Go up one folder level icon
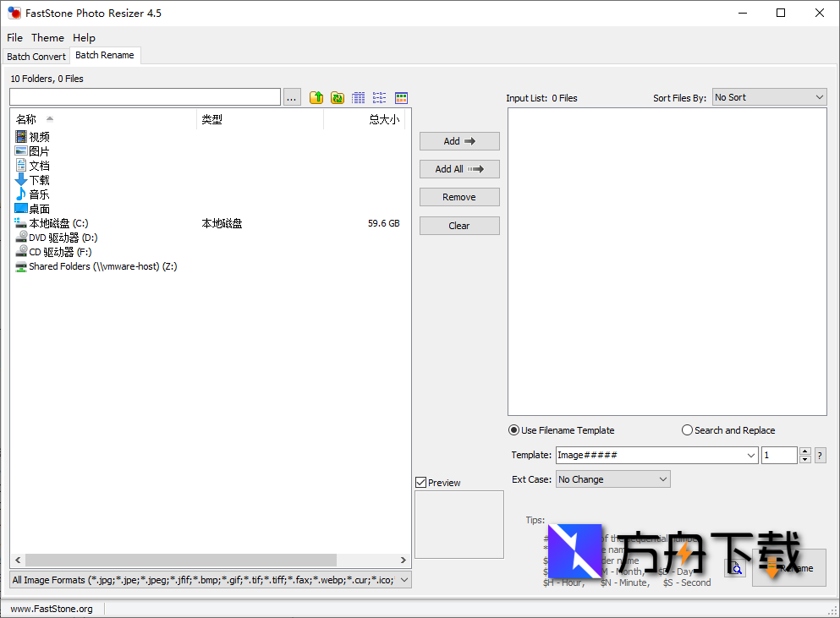This screenshot has height=618, width=840. 316,98
